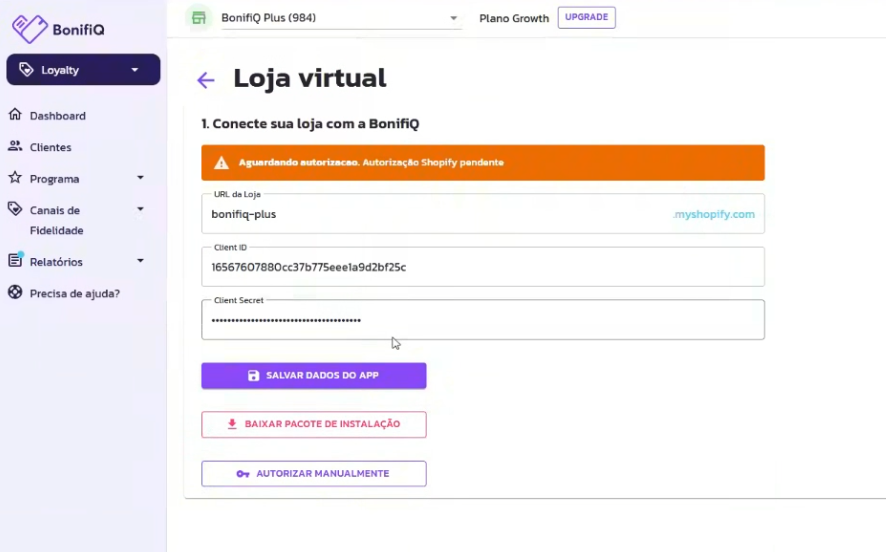Click the Clientes people icon
The height and width of the screenshot is (552, 886).
[x=15, y=146]
